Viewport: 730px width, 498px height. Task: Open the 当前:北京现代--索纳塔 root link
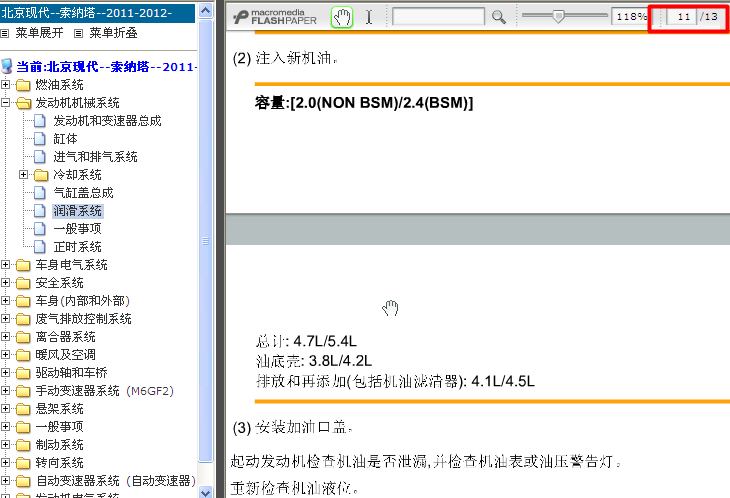[105, 67]
